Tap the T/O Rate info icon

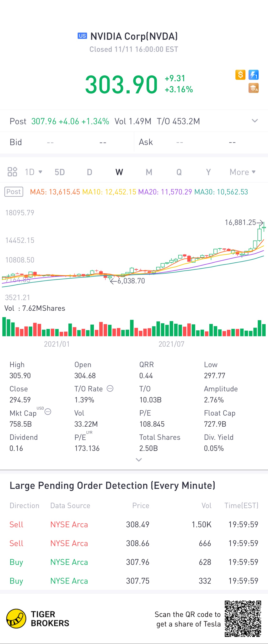(x=110, y=388)
